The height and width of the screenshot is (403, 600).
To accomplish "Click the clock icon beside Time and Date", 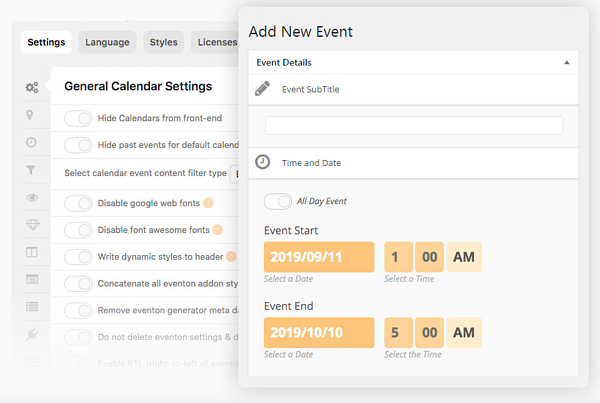I will (x=262, y=162).
